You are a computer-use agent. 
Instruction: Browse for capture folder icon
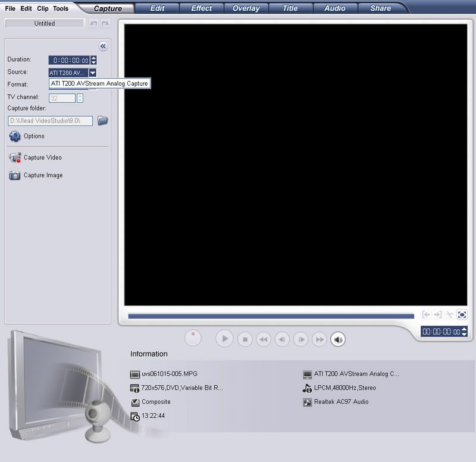click(x=103, y=121)
